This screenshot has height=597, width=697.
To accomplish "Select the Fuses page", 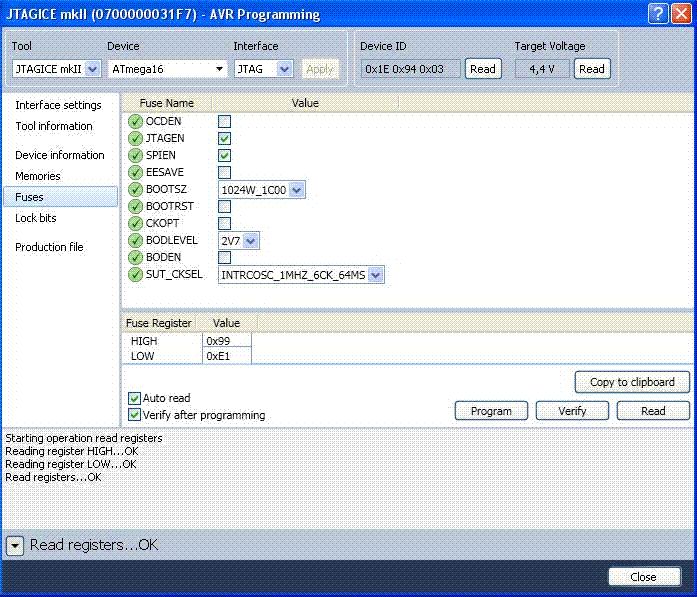I will 60,197.
